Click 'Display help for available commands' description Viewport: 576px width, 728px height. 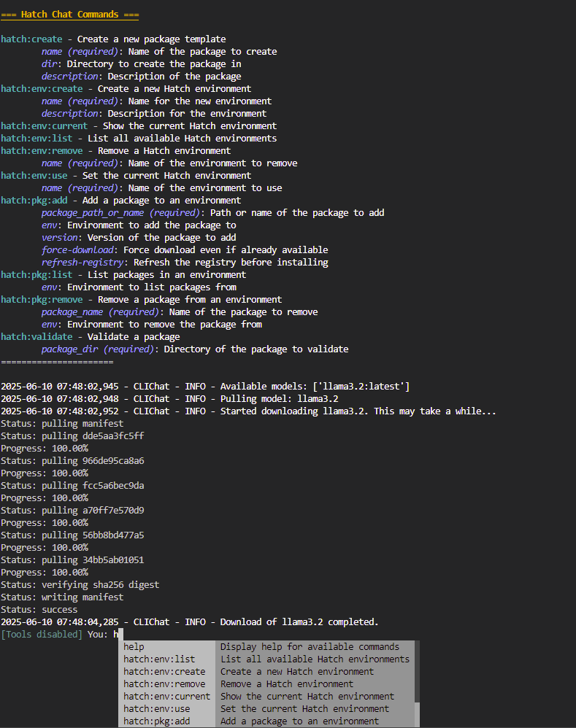coord(310,647)
